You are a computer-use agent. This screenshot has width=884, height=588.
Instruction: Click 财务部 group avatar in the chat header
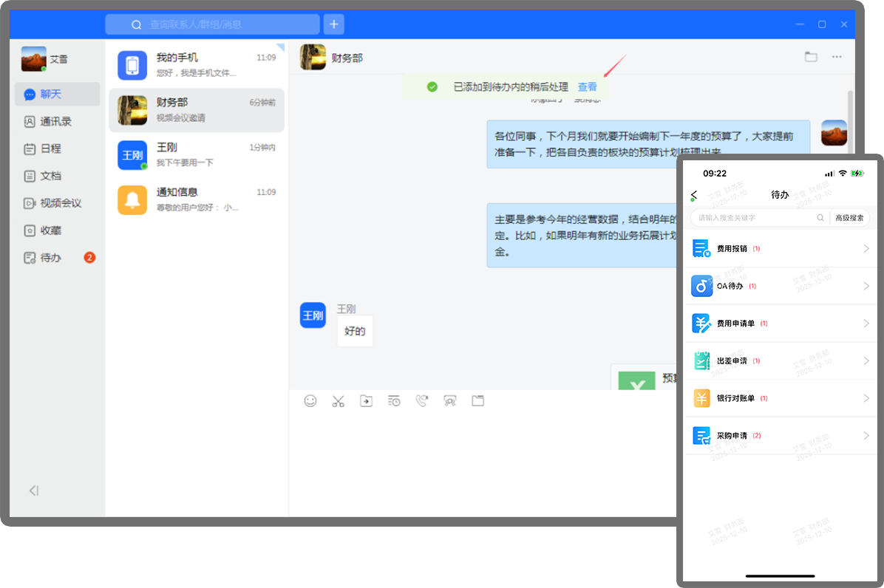point(313,58)
